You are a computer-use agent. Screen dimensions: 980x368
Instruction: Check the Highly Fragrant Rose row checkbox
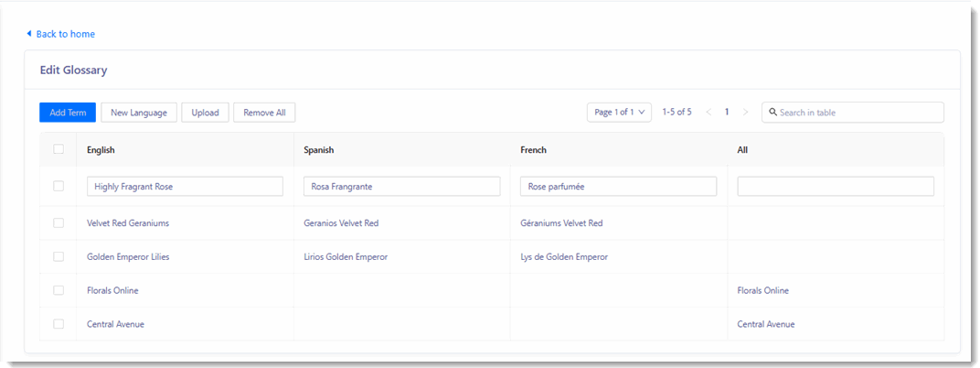point(59,186)
